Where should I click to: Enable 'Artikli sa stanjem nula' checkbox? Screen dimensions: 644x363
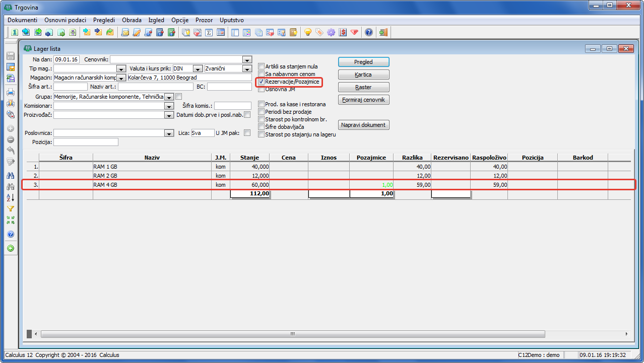click(x=261, y=66)
